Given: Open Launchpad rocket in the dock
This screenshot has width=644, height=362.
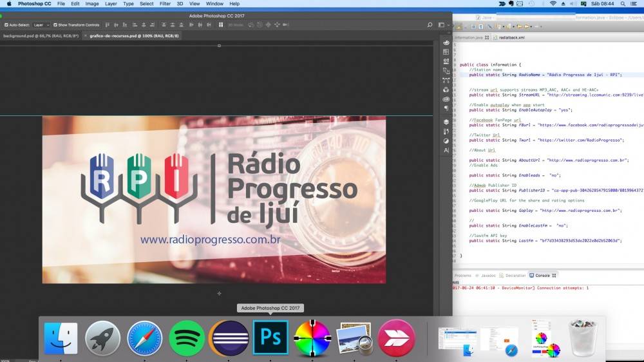Looking at the screenshot, I should coord(102,338).
